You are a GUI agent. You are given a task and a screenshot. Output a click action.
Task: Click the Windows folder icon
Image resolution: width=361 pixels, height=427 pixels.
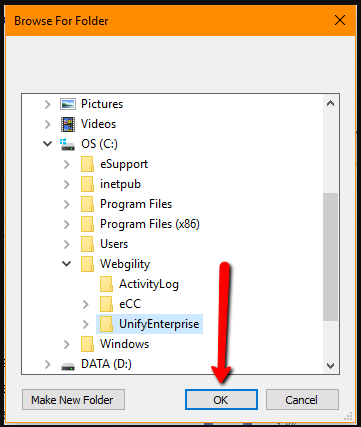[87, 344]
